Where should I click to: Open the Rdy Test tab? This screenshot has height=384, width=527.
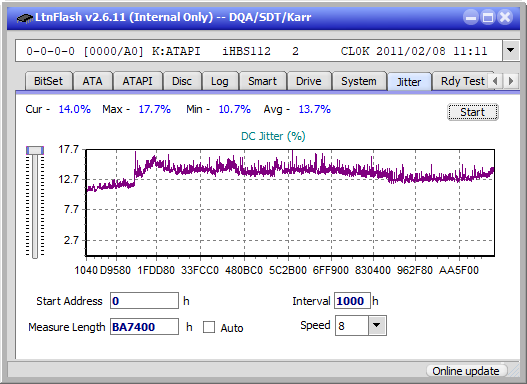click(462, 81)
